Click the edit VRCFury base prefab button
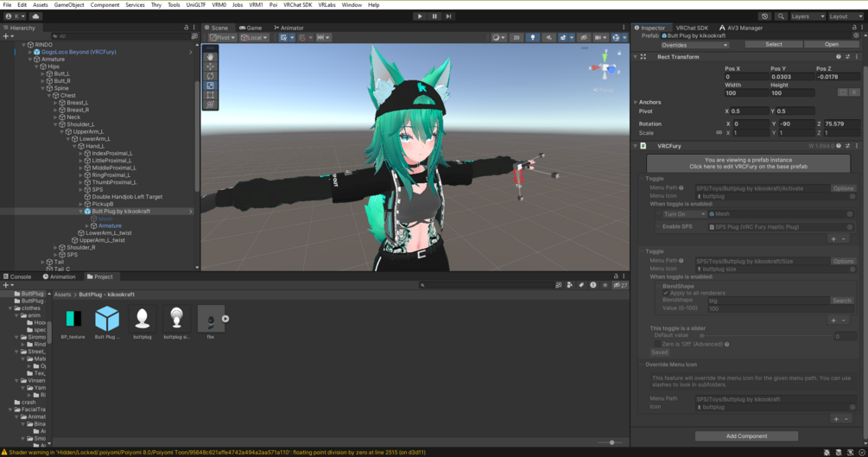 coord(748,163)
